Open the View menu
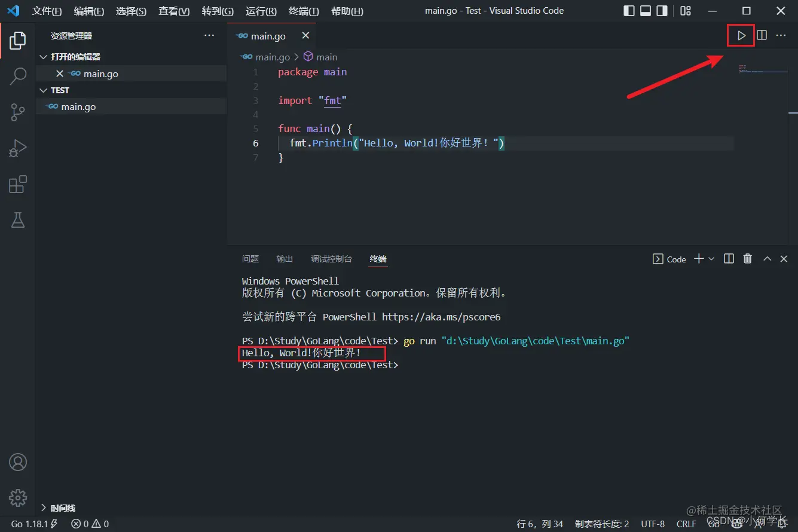Viewport: 798px width, 532px height. (x=174, y=11)
